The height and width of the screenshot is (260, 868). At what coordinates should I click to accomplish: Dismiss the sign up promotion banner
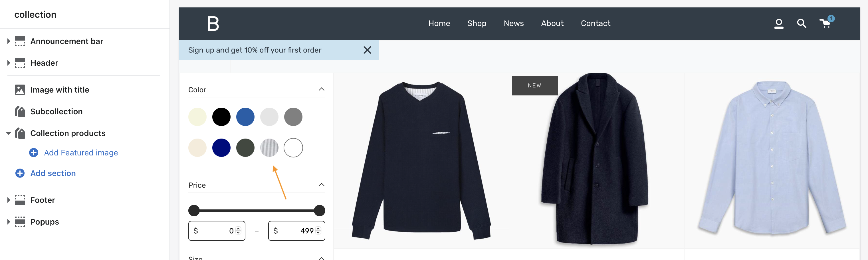(x=367, y=50)
